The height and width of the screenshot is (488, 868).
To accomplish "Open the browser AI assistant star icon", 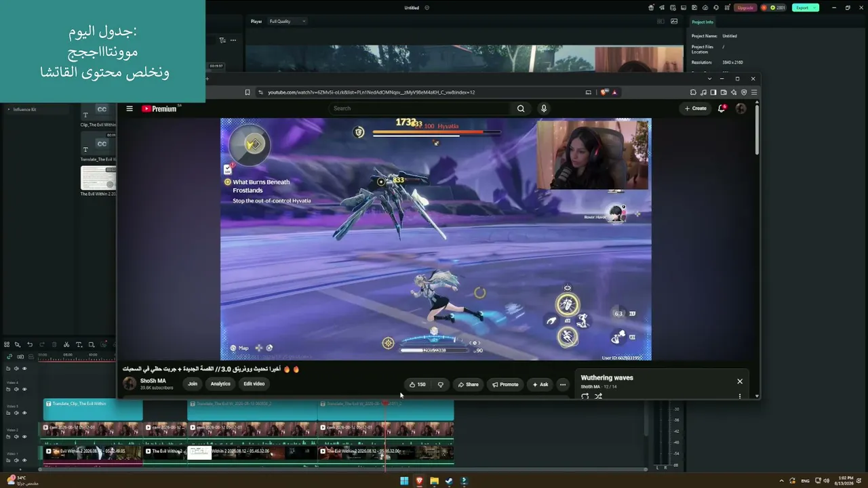I will [734, 92].
